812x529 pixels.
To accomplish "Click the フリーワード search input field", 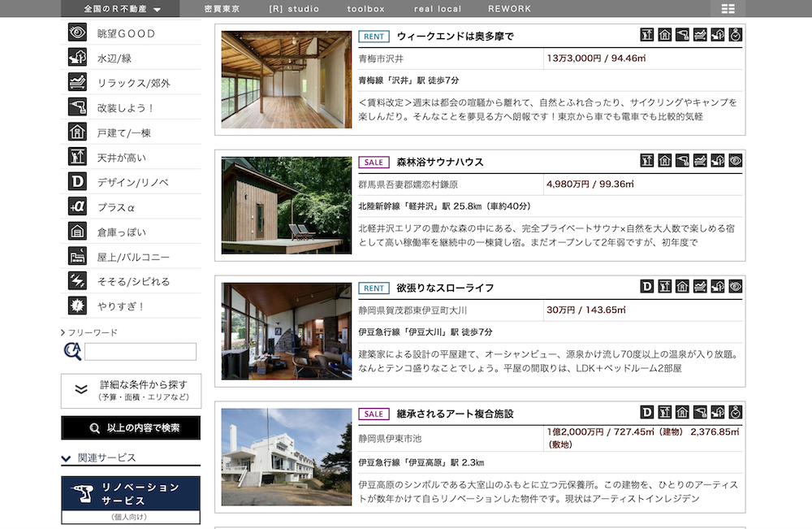I will click(x=140, y=351).
